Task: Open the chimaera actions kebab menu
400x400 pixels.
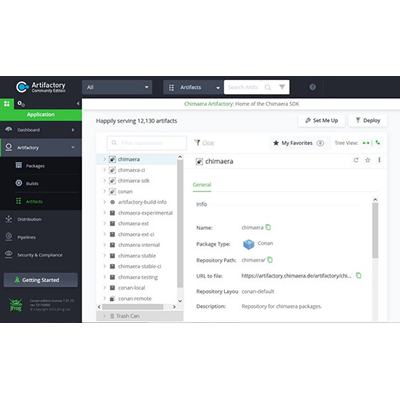Action: (x=379, y=160)
